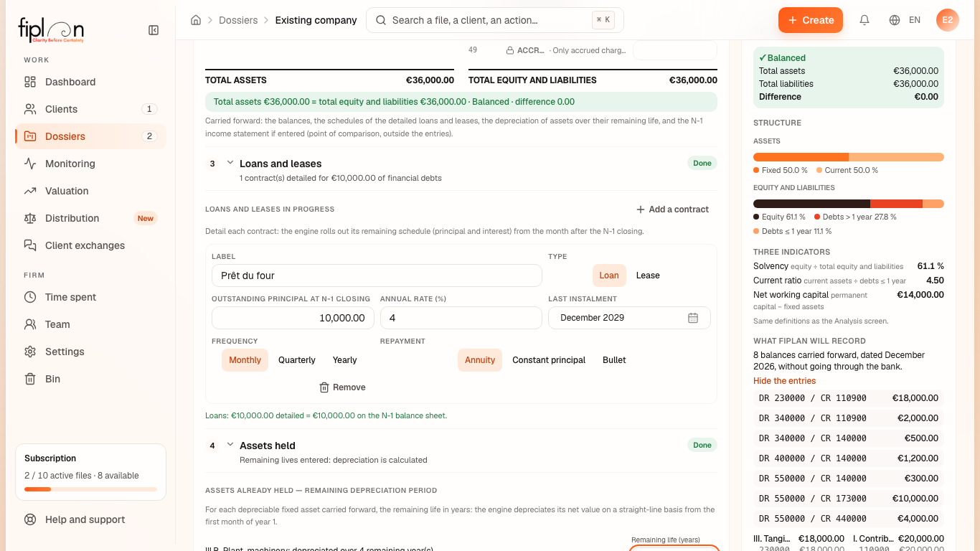Set frequency to Yearly
The height and width of the screenshot is (551, 980).
[345, 360]
